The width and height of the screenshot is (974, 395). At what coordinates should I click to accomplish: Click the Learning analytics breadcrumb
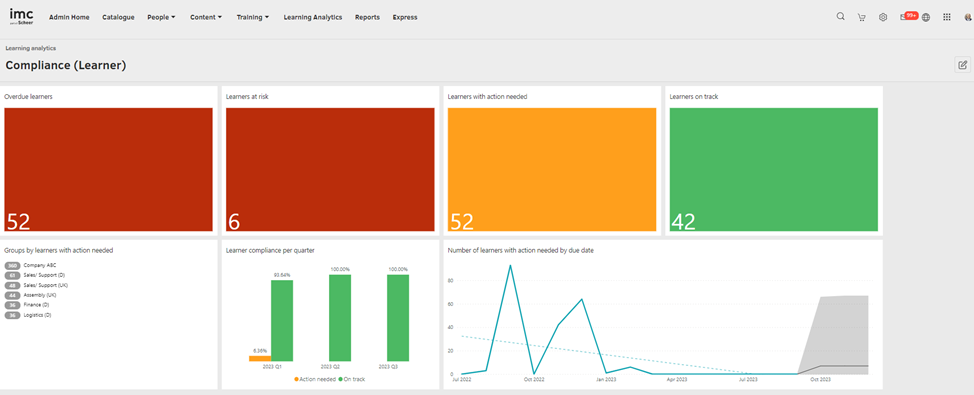click(31, 48)
